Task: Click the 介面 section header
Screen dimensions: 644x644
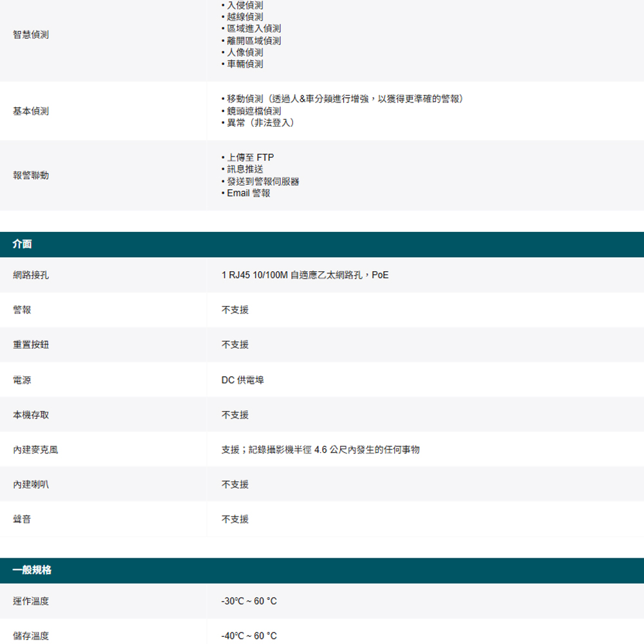Action: tap(23, 244)
